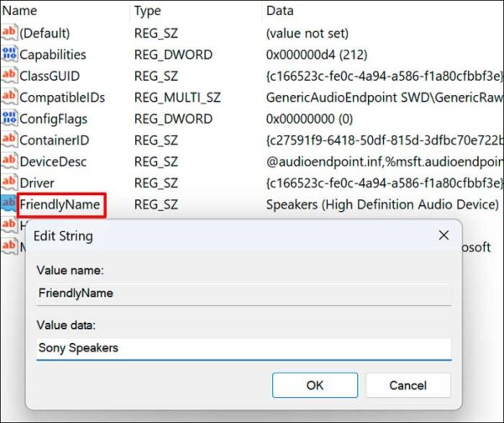Sort values by the Data column header
This screenshot has height=423, width=504.
[x=382, y=11]
